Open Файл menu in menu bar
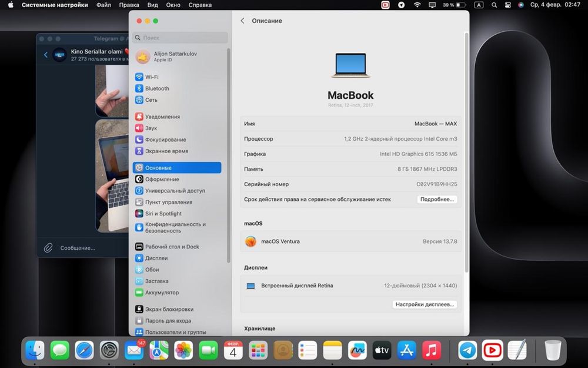The width and height of the screenshot is (588, 368). tap(103, 5)
